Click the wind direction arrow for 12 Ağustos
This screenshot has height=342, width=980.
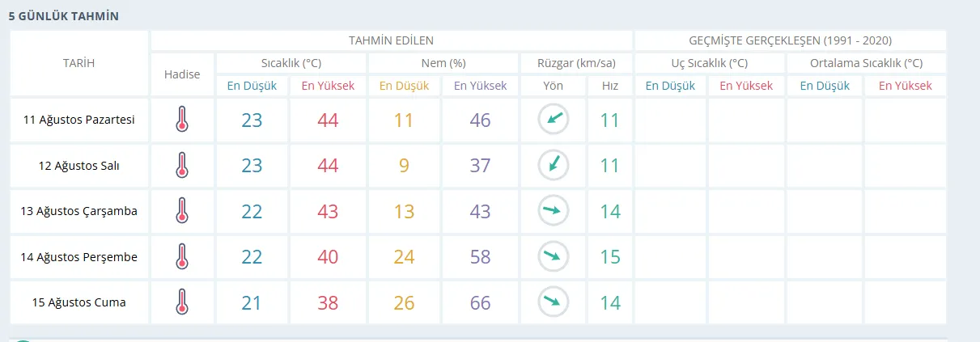coord(554,165)
